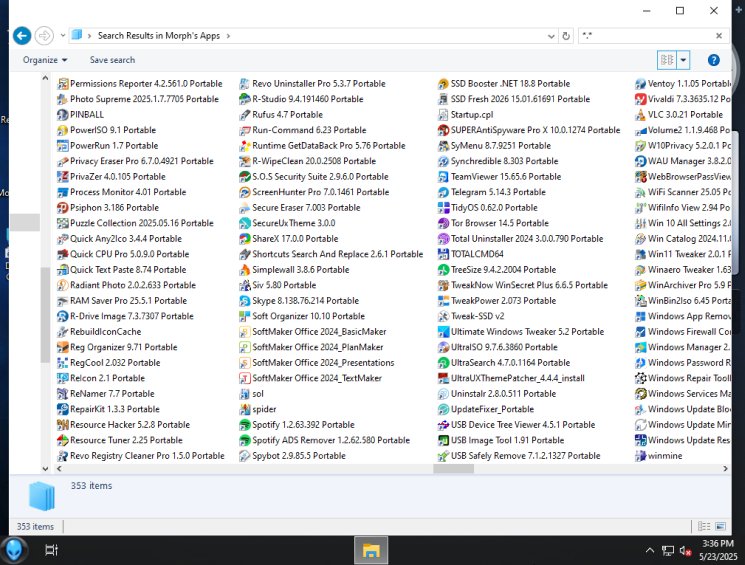Click the Search Results in Morph's Apps breadcrumb
745x565 pixels.
159,36
